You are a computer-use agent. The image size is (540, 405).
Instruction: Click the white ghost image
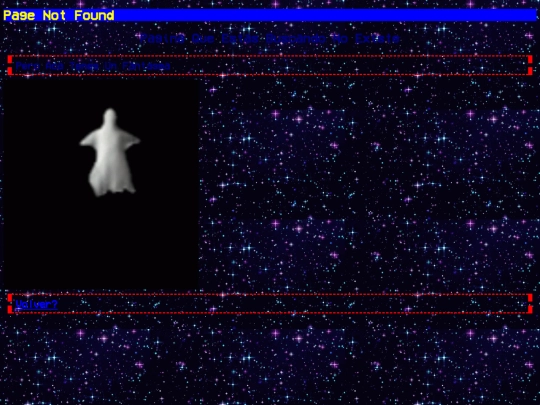coord(101,185)
